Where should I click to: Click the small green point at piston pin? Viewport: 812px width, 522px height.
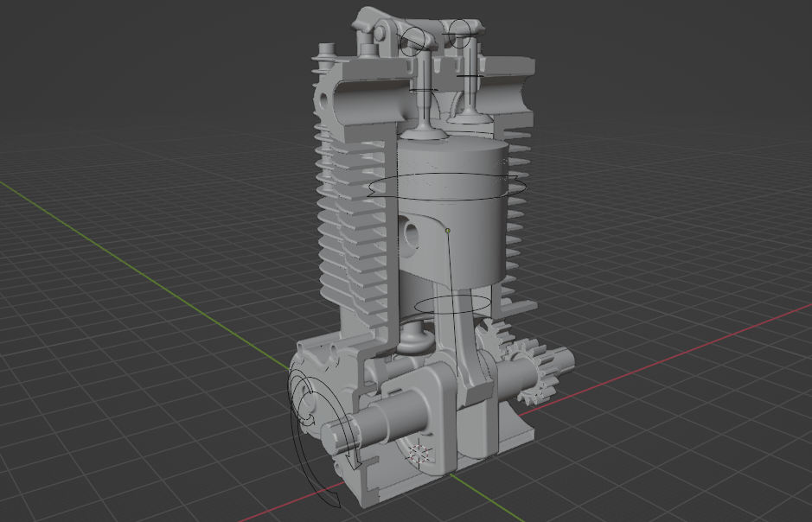447,230
